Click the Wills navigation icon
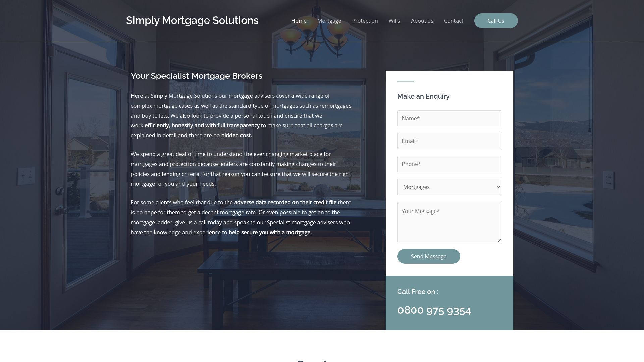Image resolution: width=644 pixels, height=362 pixels. click(394, 20)
